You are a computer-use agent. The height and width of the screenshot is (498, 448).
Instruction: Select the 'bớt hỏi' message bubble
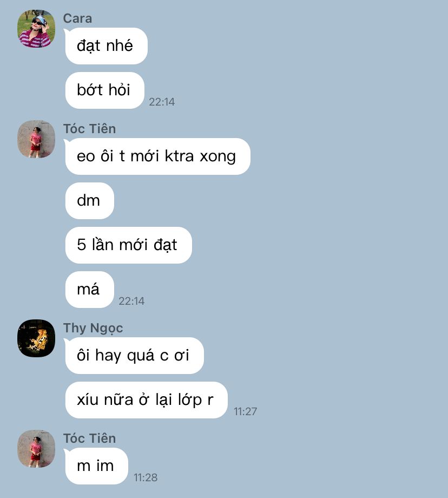tap(105, 90)
